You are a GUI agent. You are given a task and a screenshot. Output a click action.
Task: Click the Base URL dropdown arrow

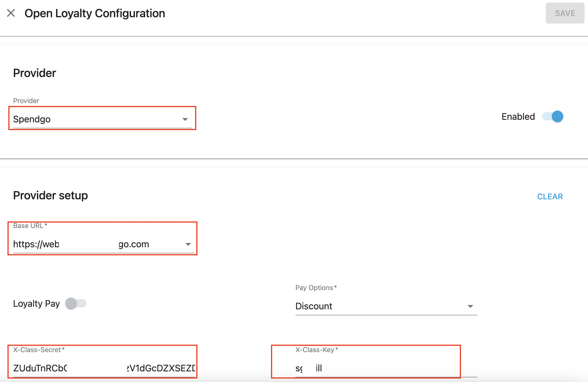pos(188,244)
